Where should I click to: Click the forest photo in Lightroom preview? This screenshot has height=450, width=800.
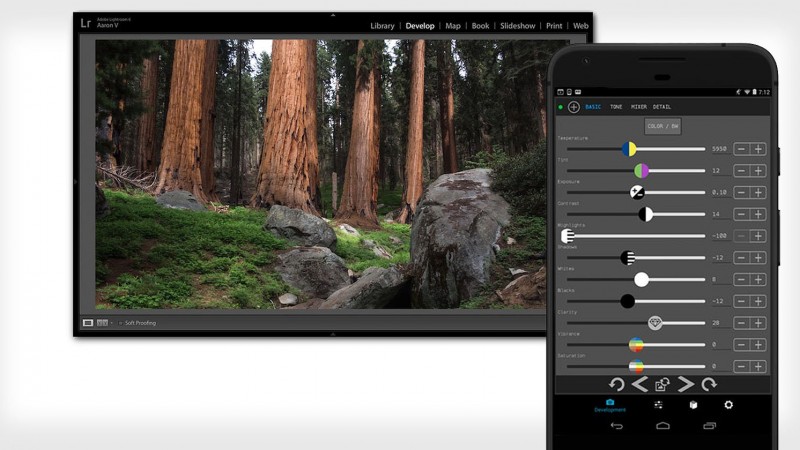pos(320,174)
